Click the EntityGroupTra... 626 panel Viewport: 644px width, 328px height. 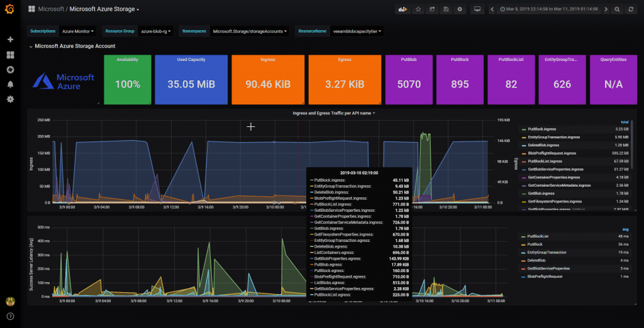pyautogui.click(x=562, y=80)
